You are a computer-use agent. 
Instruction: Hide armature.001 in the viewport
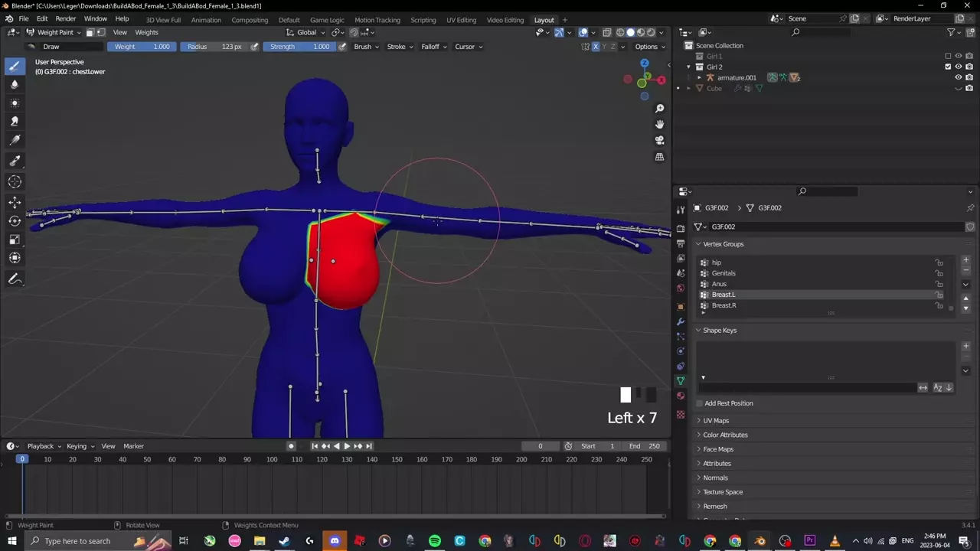click(x=958, y=77)
